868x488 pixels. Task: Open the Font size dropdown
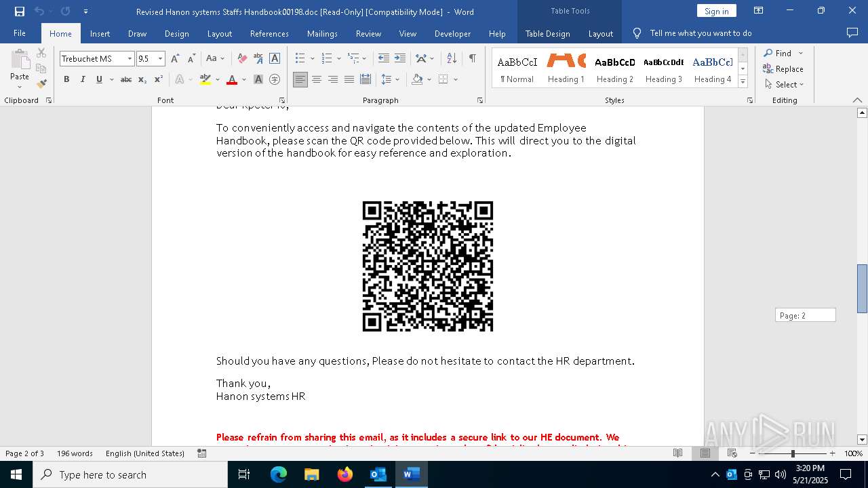(161, 59)
